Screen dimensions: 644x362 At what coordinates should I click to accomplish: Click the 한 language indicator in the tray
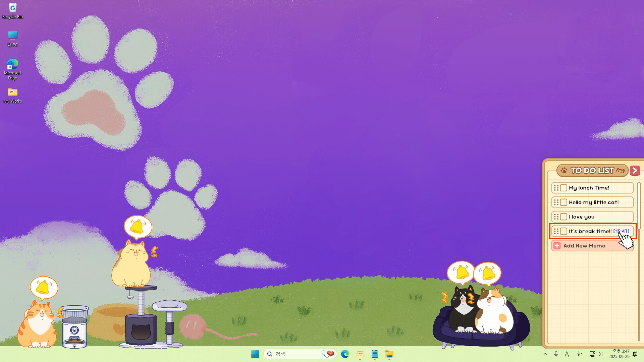(x=579, y=354)
